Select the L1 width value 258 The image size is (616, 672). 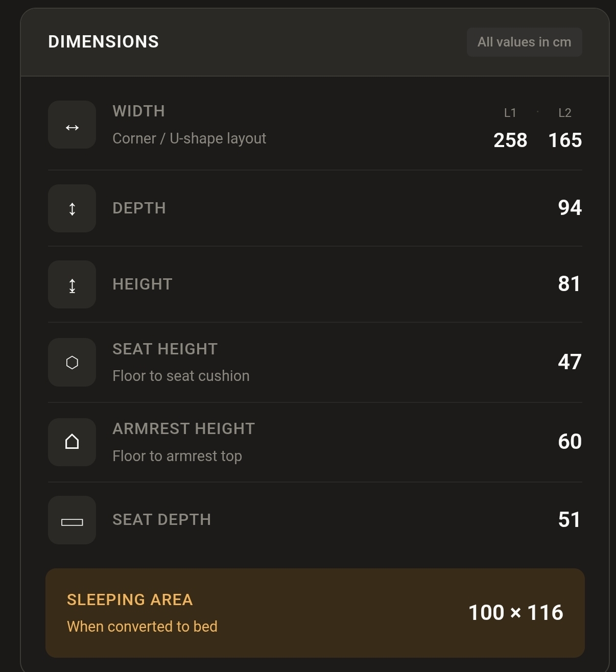(510, 140)
